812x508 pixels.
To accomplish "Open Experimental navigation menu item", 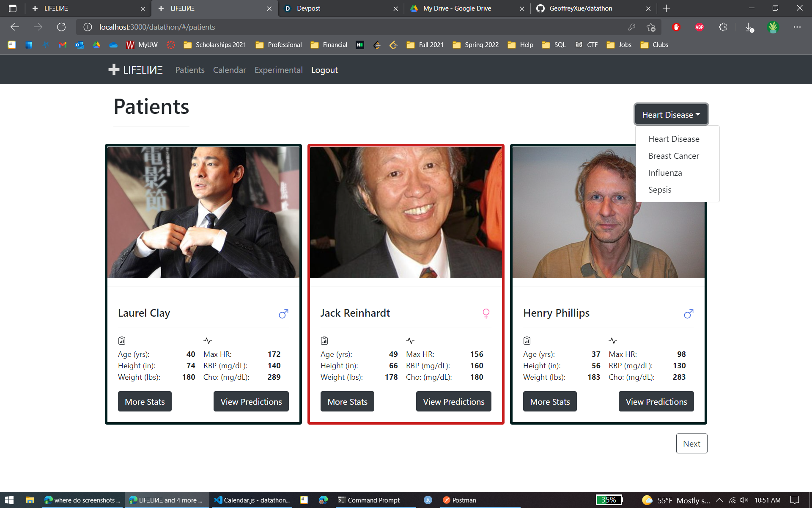I will pyautogui.click(x=278, y=70).
